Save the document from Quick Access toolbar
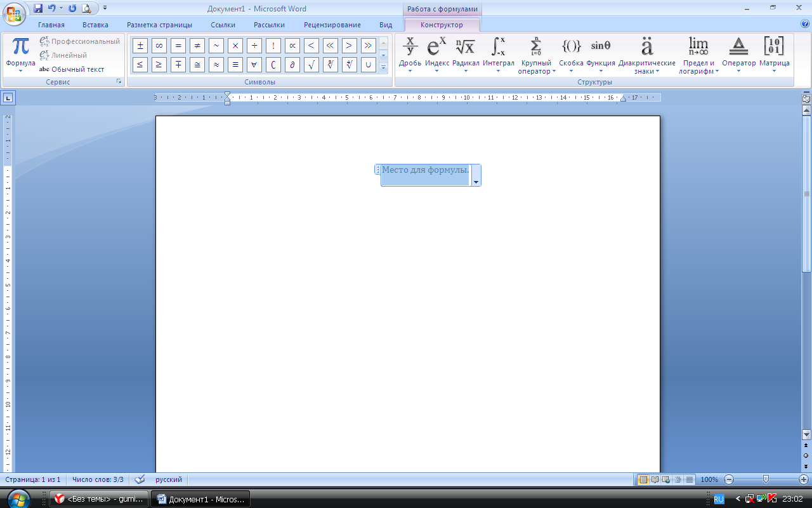Viewport: 812px width, 508px height. tap(38, 8)
